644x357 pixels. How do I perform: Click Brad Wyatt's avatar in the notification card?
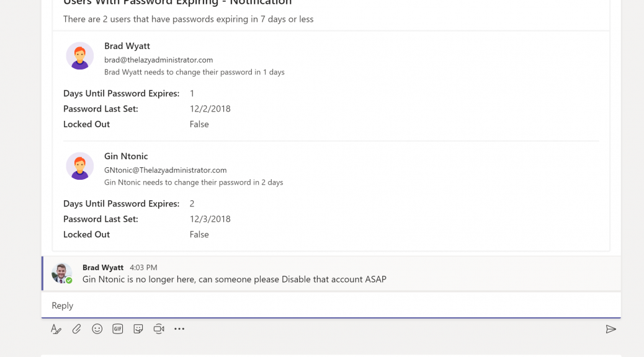(79, 56)
